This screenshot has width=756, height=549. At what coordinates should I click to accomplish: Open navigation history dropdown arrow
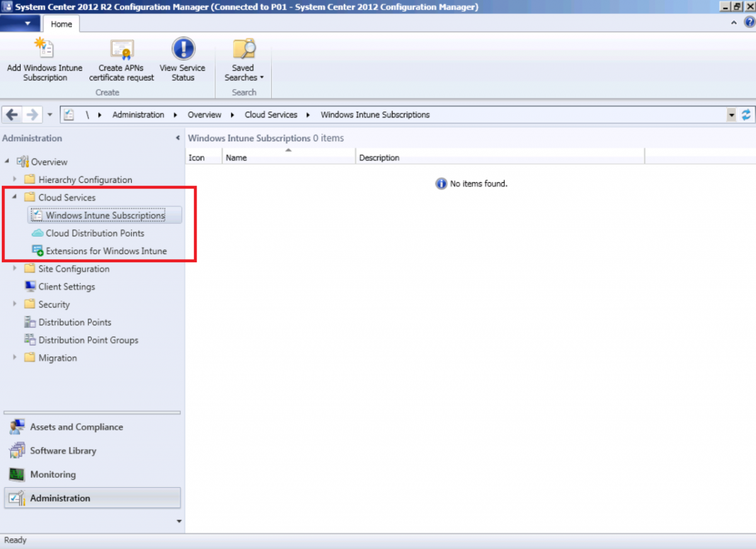(50, 115)
